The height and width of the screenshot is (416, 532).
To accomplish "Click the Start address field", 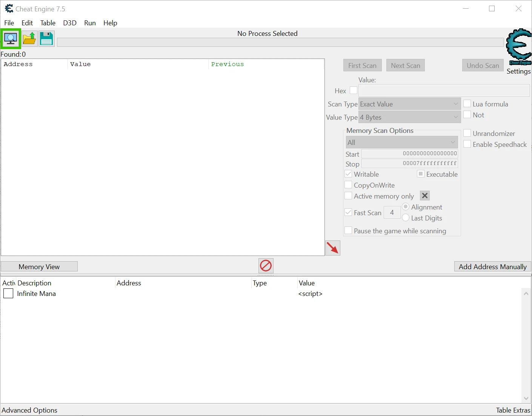I will coord(410,154).
